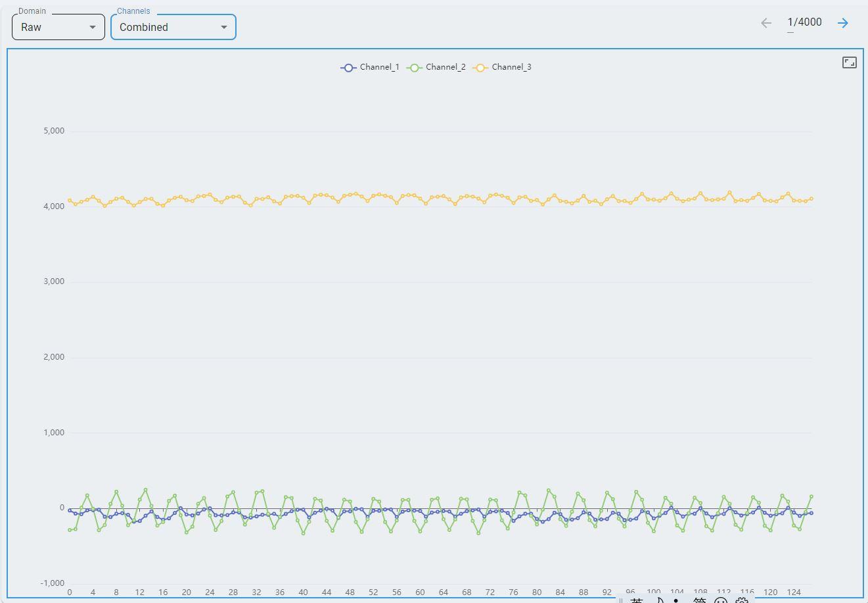This screenshot has width=868, height=603.
Task: Open the input method settings gear
Action: [x=742, y=600]
